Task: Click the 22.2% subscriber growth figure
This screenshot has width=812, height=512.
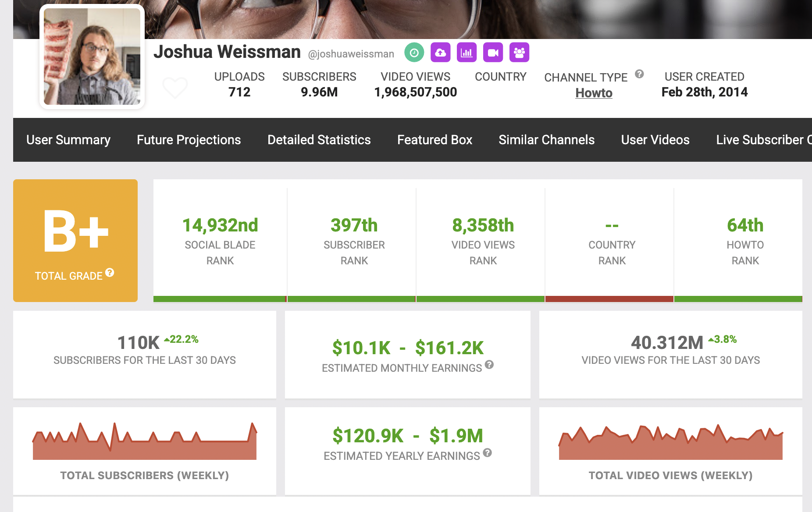Action: [182, 339]
